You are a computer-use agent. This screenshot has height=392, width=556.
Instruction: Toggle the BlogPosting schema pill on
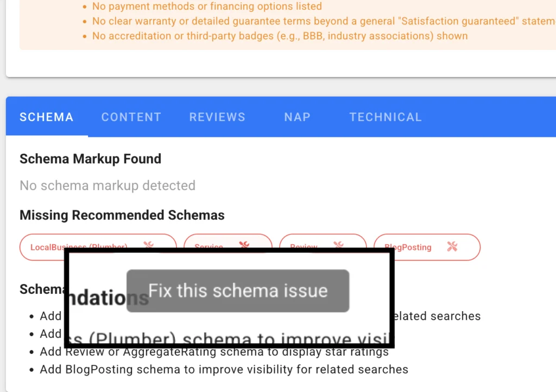pos(427,247)
